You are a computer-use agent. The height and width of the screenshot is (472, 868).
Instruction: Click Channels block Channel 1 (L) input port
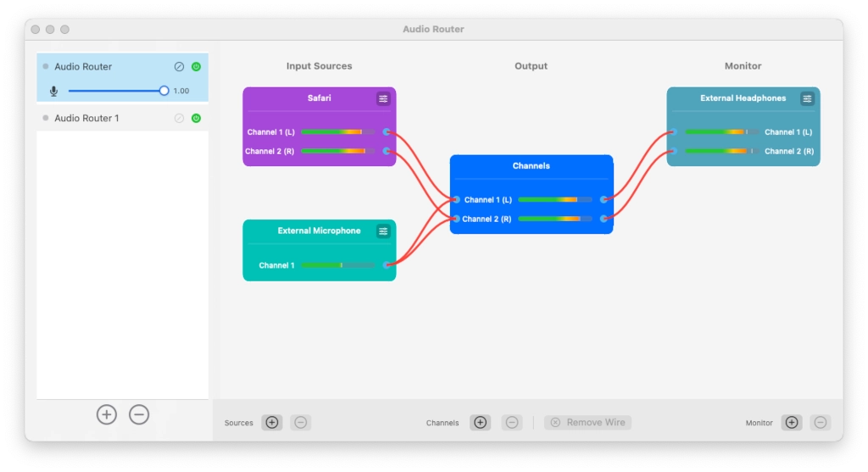[x=456, y=200]
